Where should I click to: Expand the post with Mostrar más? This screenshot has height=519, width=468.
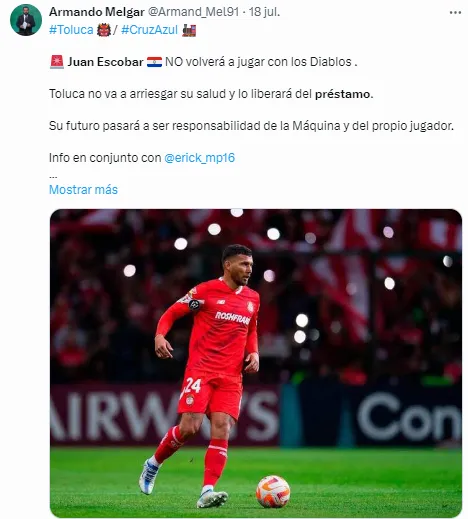[83, 190]
